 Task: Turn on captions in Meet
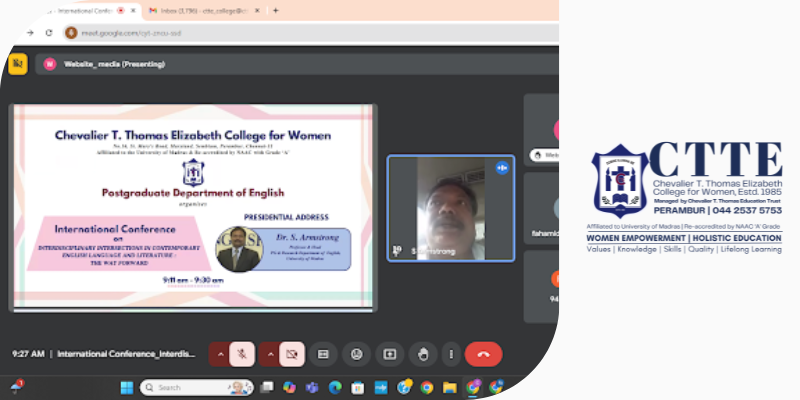pyautogui.click(x=323, y=354)
